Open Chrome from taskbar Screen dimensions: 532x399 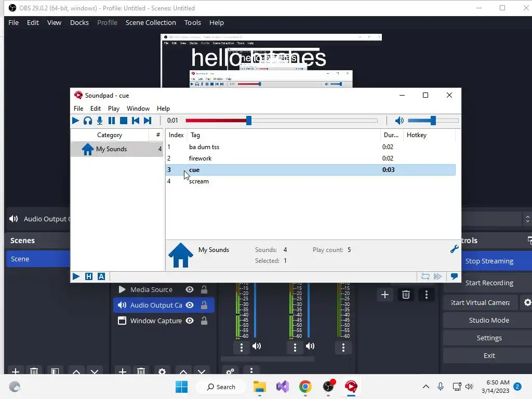[x=305, y=387]
